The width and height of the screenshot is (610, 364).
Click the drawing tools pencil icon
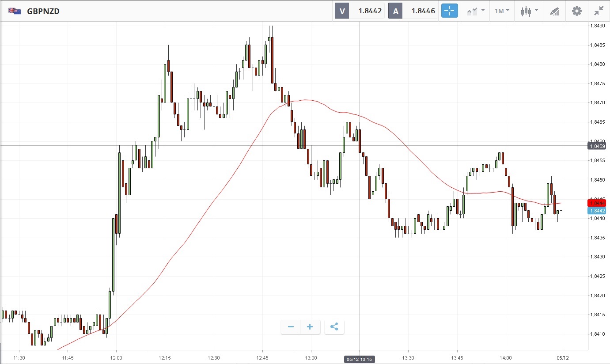pyautogui.click(x=554, y=11)
